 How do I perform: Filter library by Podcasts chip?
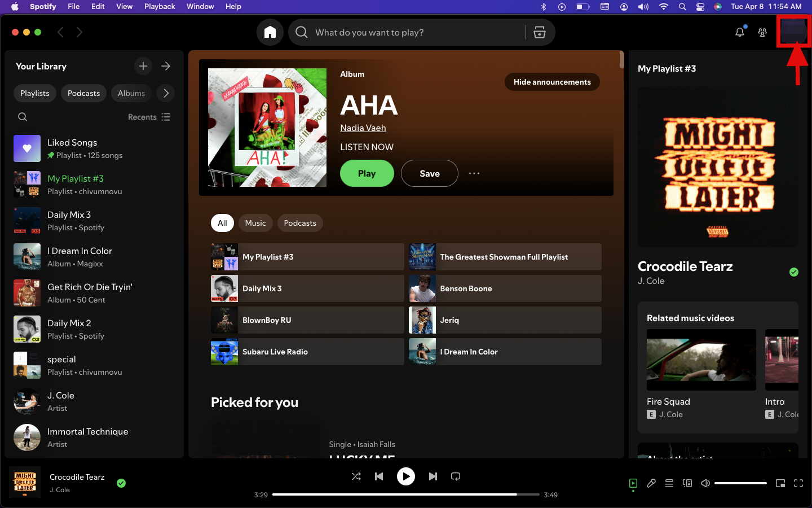pos(83,93)
